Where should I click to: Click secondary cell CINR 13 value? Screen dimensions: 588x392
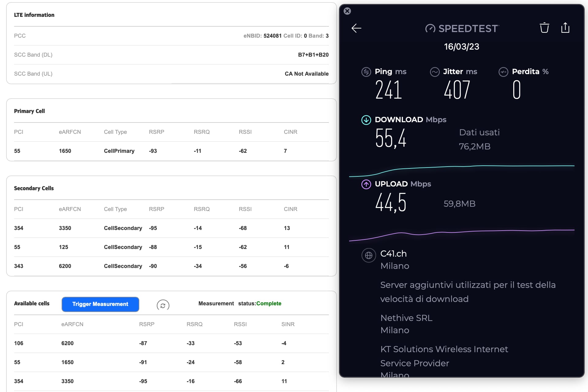[287, 228]
